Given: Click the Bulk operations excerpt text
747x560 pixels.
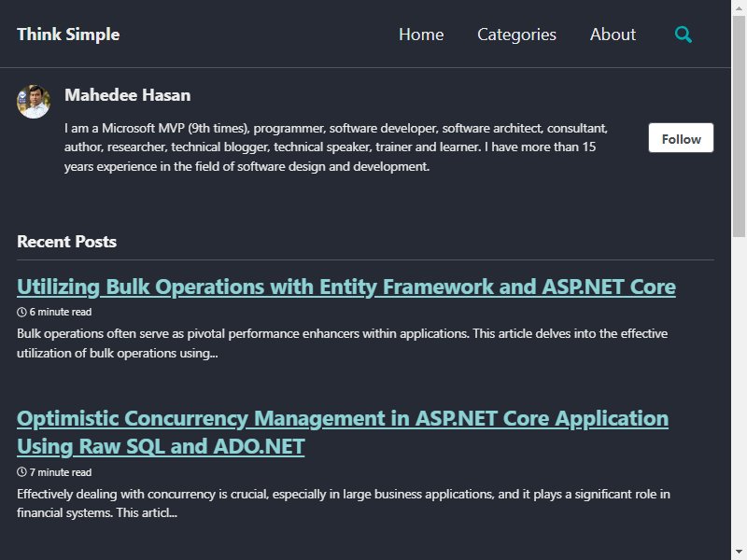Looking at the screenshot, I should pyautogui.click(x=342, y=343).
